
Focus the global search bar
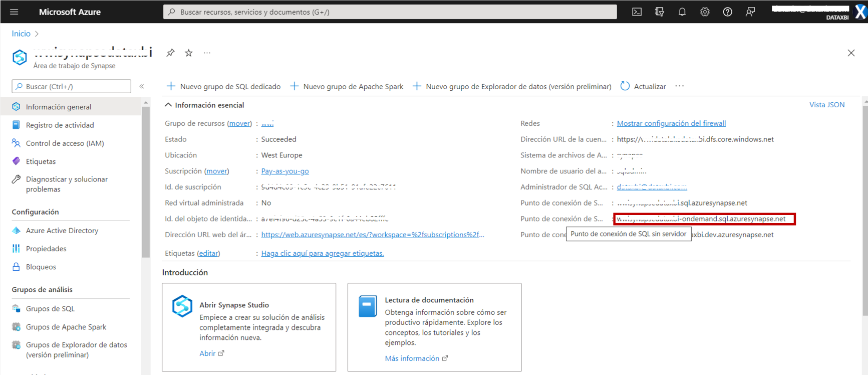pyautogui.click(x=390, y=12)
